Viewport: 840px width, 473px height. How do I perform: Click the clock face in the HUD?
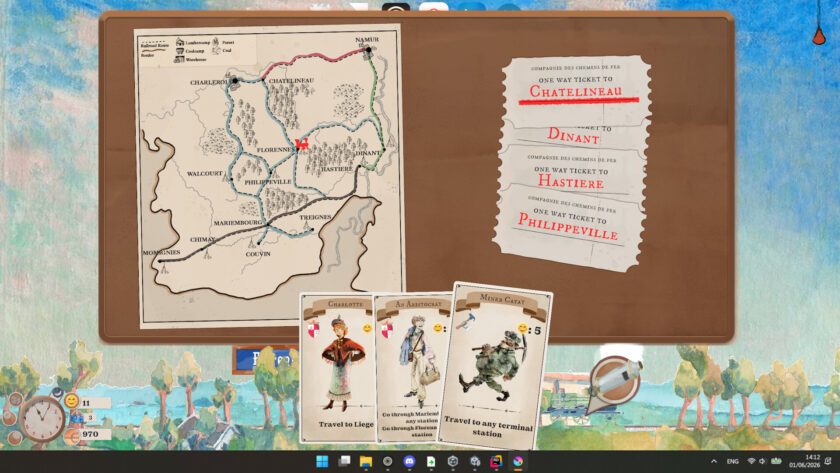pyautogui.click(x=42, y=419)
